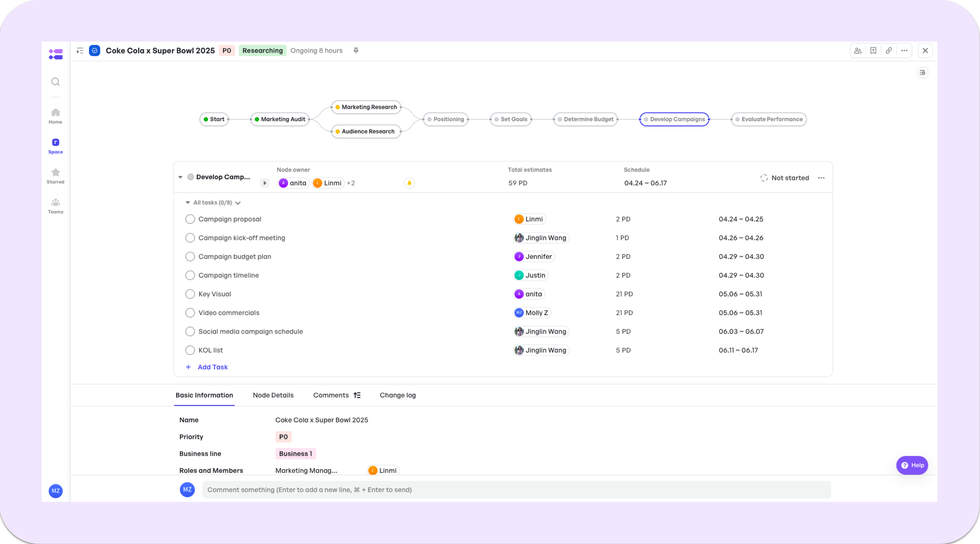Image resolution: width=980 pixels, height=544 pixels.
Task: Collapse the Develop Campaigns node section
Action: point(180,177)
